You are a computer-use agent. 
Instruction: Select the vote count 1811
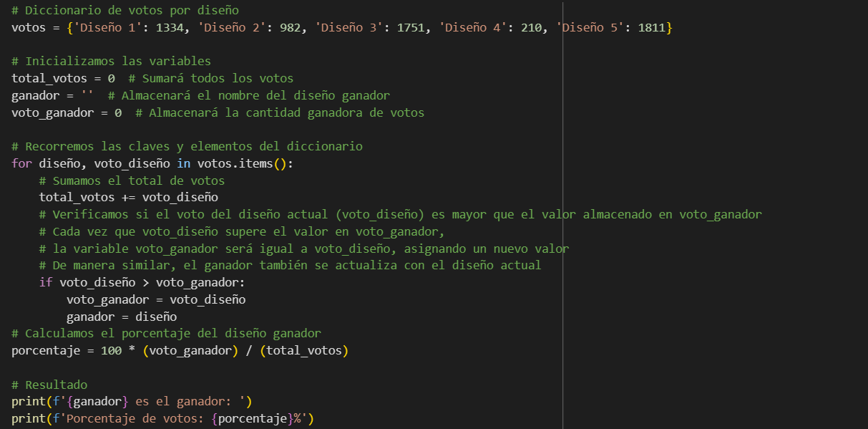pyautogui.click(x=652, y=27)
